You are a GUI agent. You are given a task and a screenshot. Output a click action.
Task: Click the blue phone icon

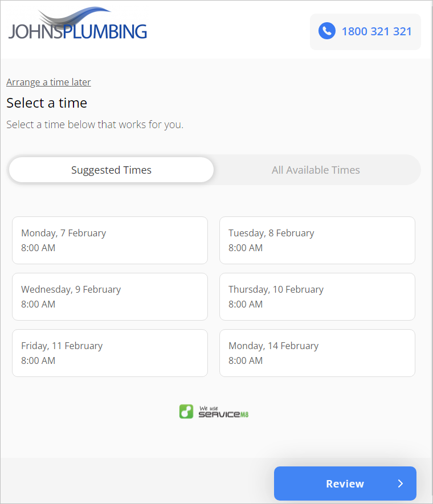[x=326, y=31]
